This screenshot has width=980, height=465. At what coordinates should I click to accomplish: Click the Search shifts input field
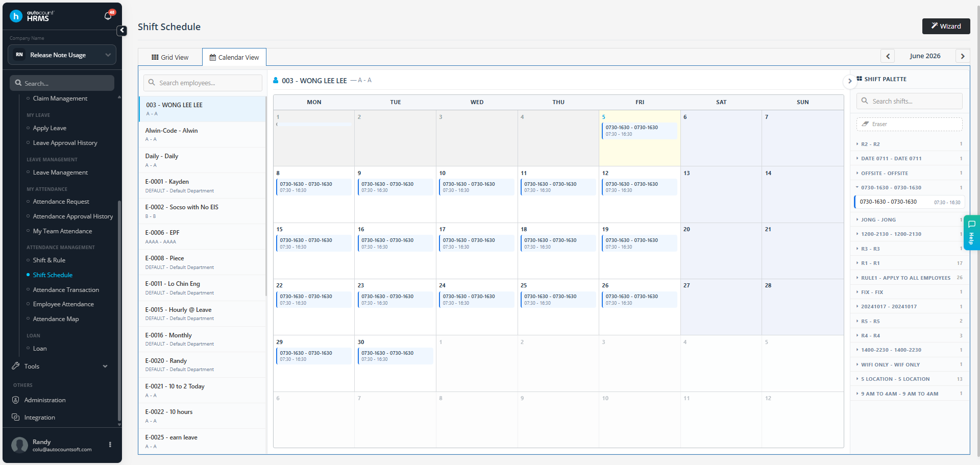pyautogui.click(x=909, y=101)
